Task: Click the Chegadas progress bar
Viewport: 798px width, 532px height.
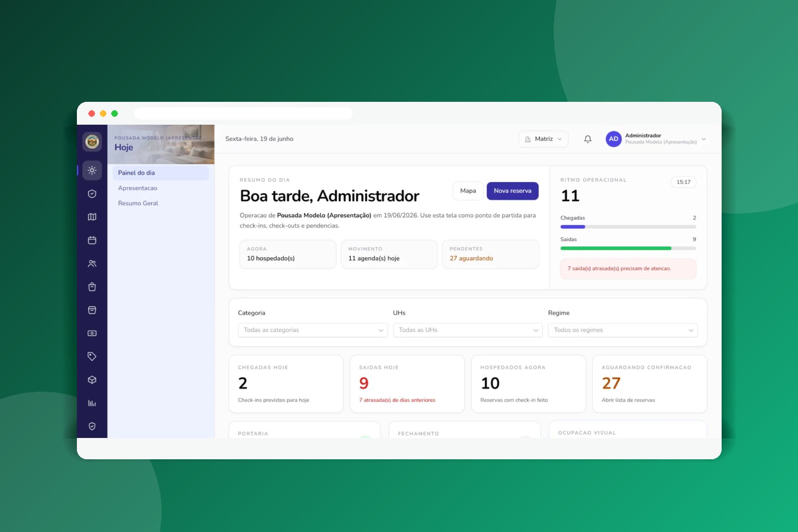Action: tap(628, 227)
